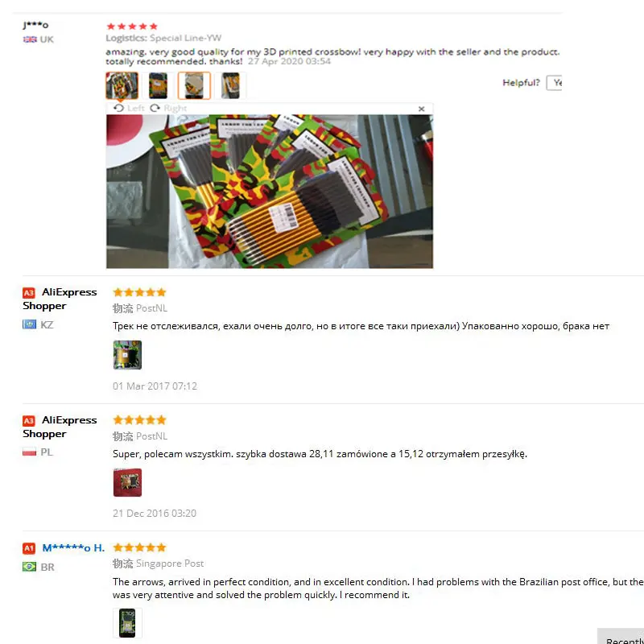Click the UK flag icon
This screenshot has width=644, height=644.
coord(30,39)
